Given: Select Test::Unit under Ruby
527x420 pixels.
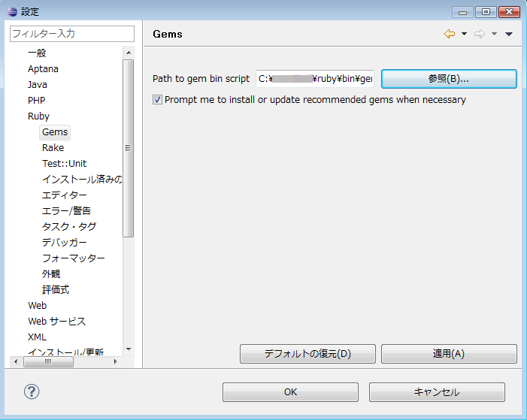Looking at the screenshot, I should coord(64,164).
